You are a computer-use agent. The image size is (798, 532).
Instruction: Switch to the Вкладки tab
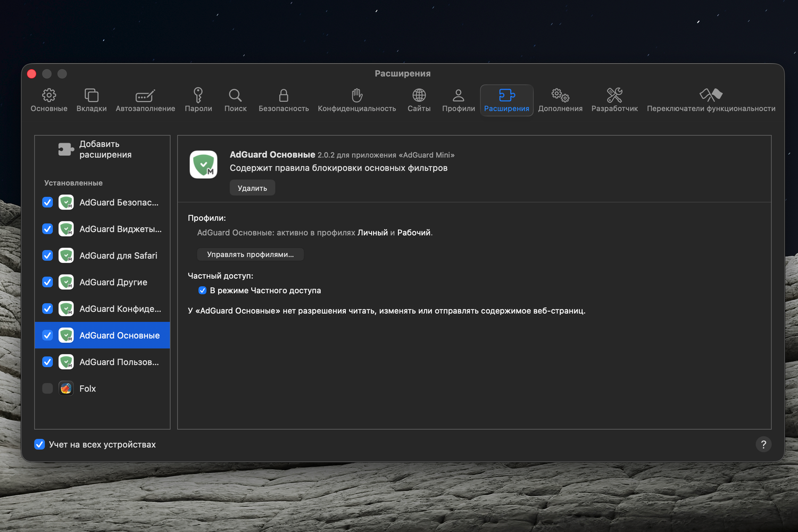click(x=92, y=100)
